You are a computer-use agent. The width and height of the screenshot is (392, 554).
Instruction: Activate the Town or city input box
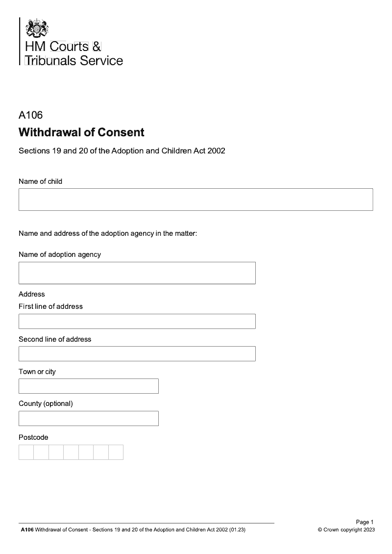coord(88,386)
